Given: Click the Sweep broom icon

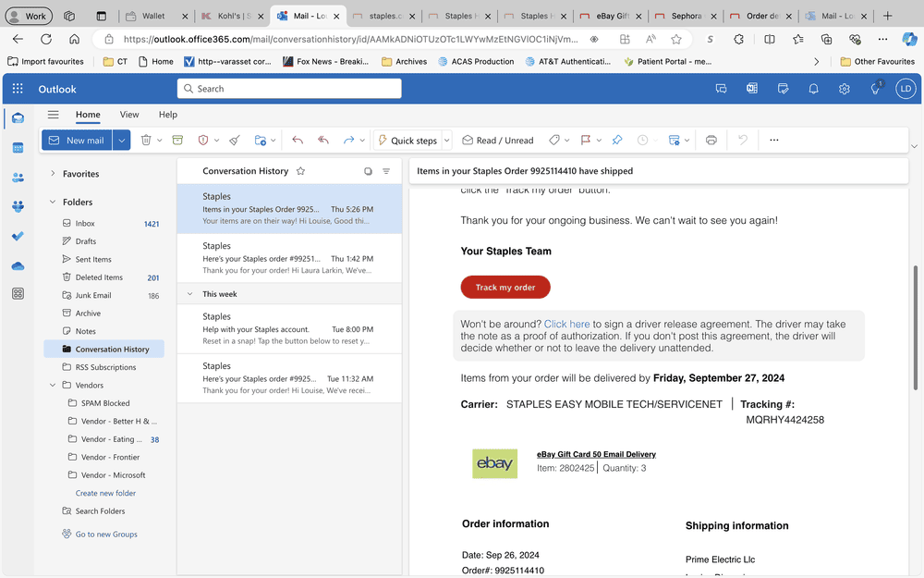Looking at the screenshot, I should click(235, 141).
